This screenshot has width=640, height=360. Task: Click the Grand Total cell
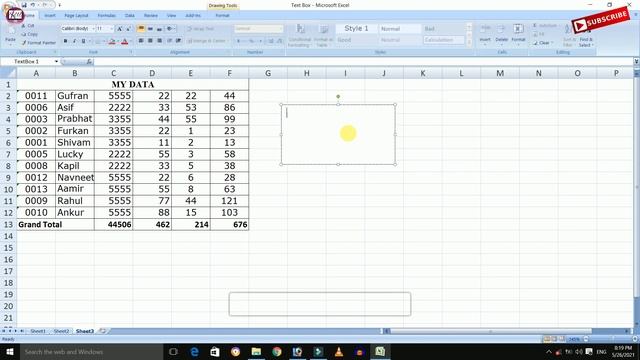click(56, 224)
